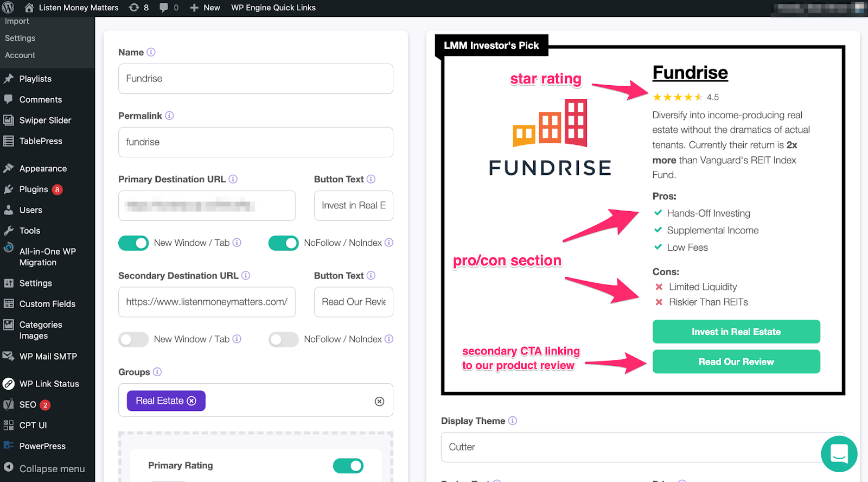Toggle primary New Window / Tab switch

point(133,243)
